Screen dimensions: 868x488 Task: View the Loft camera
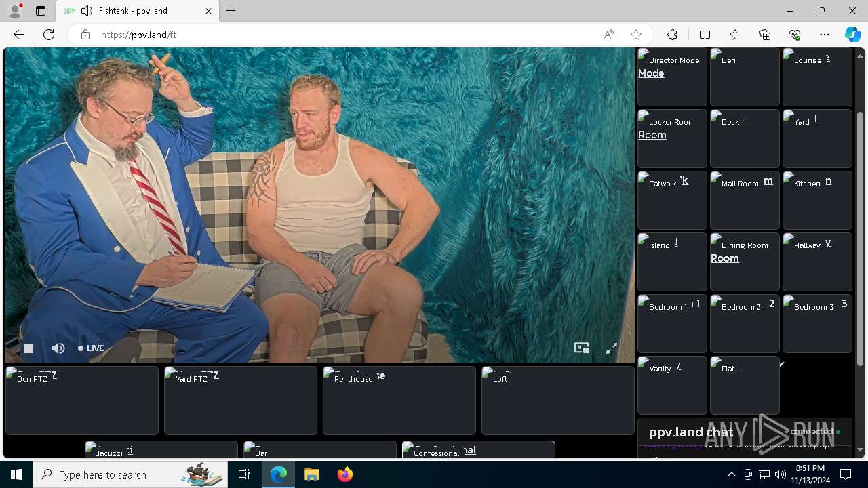(x=558, y=401)
